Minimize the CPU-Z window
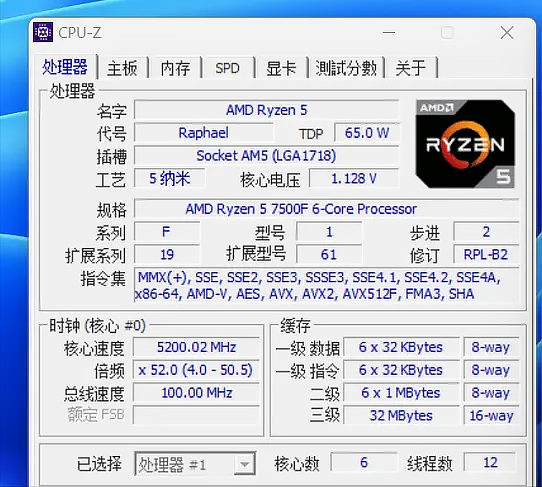 pyautogui.click(x=389, y=33)
